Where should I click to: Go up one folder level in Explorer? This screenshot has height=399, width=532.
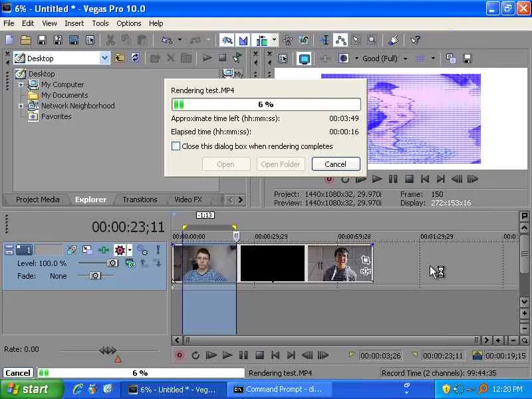coord(119,58)
